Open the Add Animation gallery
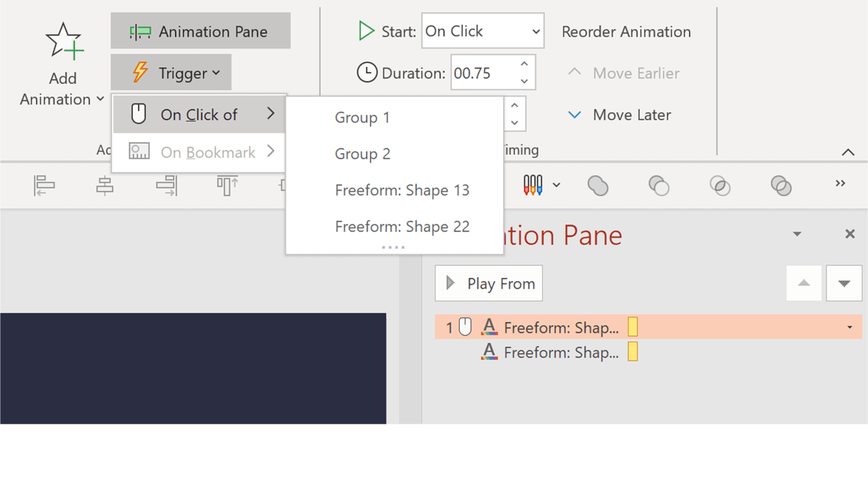The height and width of the screenshot is (481, 868). point(63,64)
